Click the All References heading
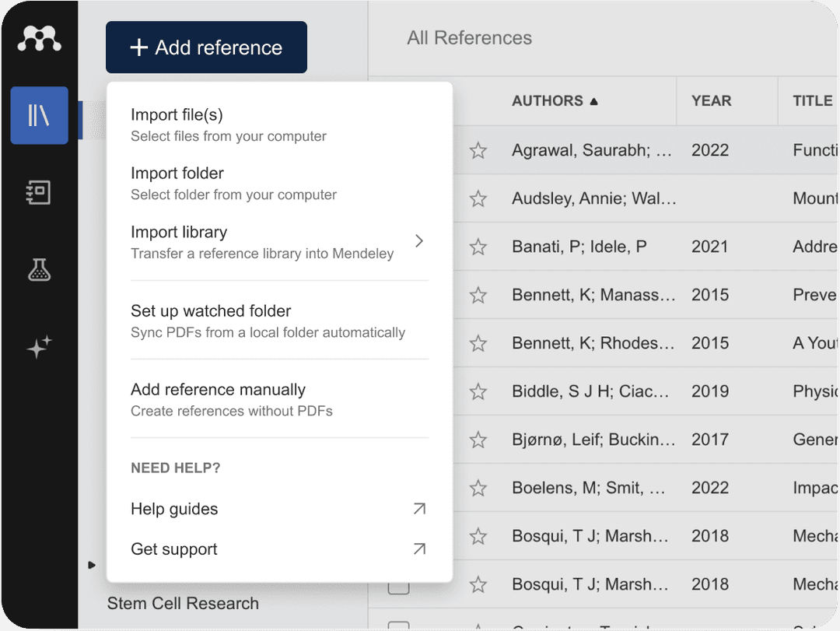The height and width of the screenshot is (631, 840). click(469, 38)
